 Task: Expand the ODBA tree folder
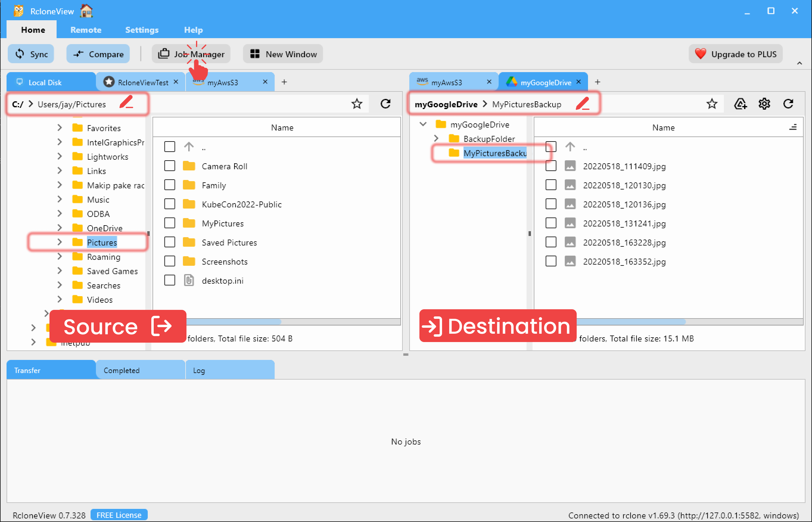pos(60,213)
